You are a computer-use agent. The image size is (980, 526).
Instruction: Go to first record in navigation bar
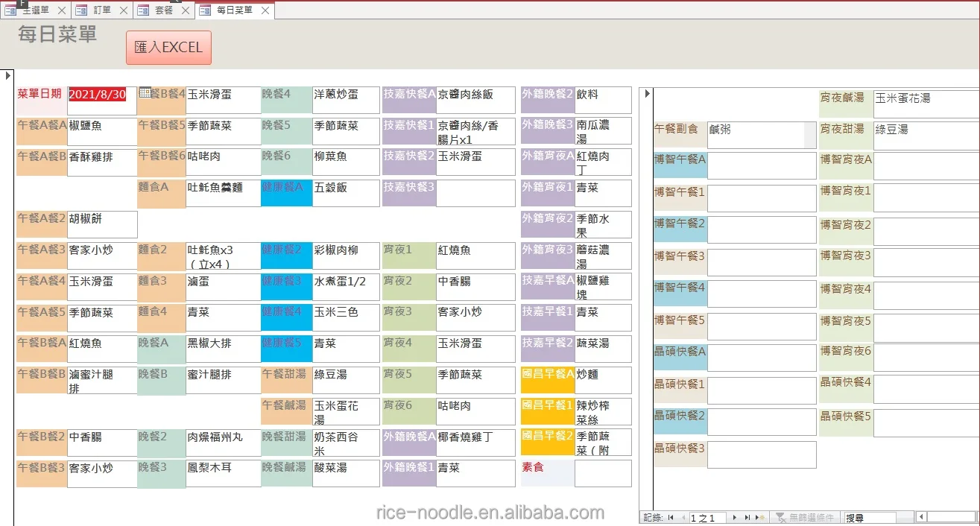click(x=671, y=517)
